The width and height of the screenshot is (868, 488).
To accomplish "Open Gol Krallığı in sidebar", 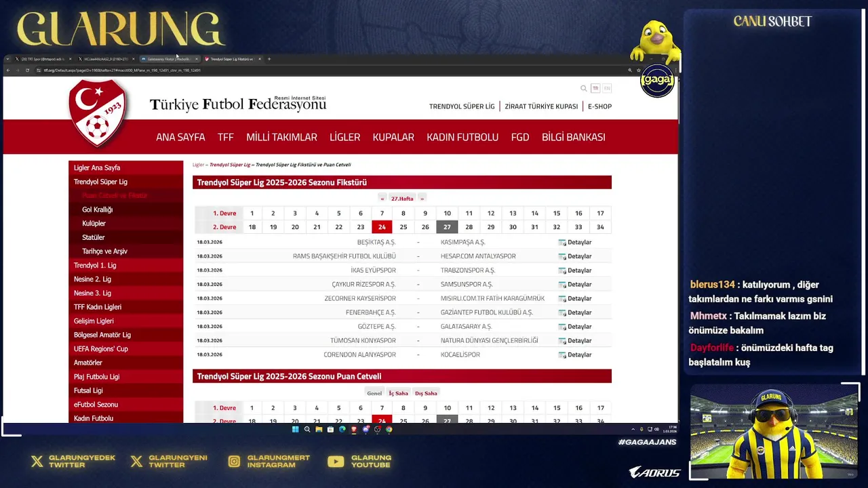I will [x=125, y=209].
